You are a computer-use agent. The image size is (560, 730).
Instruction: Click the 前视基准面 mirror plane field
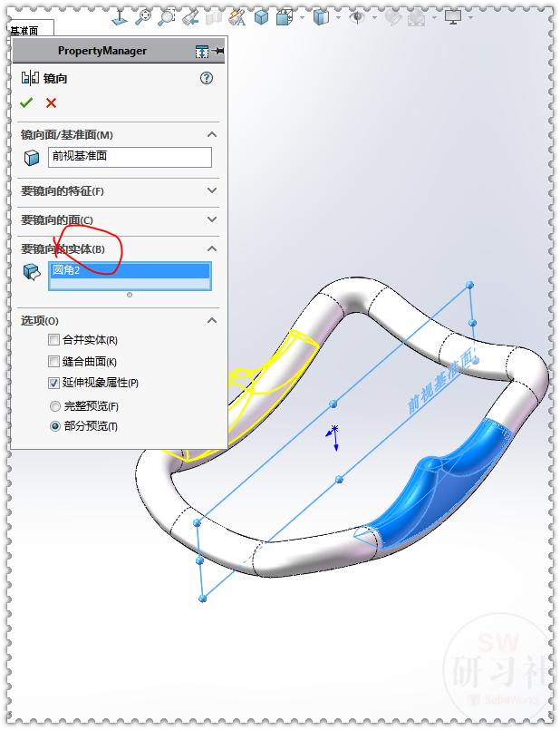pyautogui.click(x=130, y=157)
